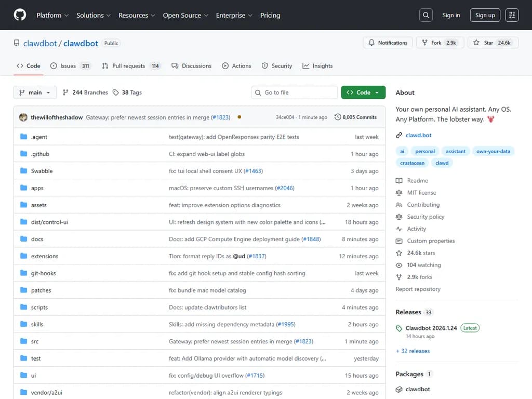Open the appearance settings icon button
532x399 pixels.
point(512,15)
